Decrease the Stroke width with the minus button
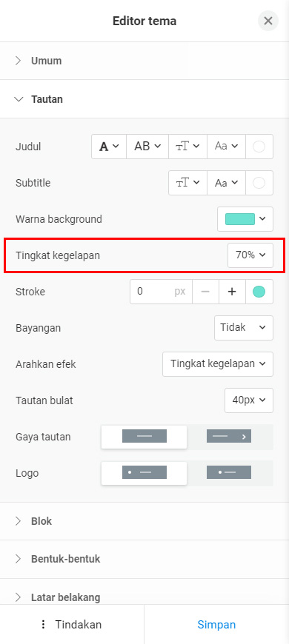Viewport: 289px width, 644px height. [x=205, y=292]
